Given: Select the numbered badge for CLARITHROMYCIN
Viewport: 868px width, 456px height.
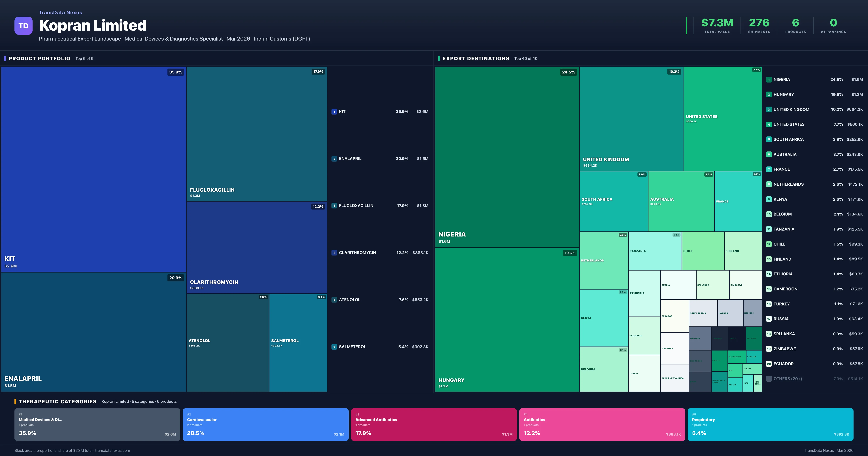Looking at the screenshot, I should click(x=334, y=252).
